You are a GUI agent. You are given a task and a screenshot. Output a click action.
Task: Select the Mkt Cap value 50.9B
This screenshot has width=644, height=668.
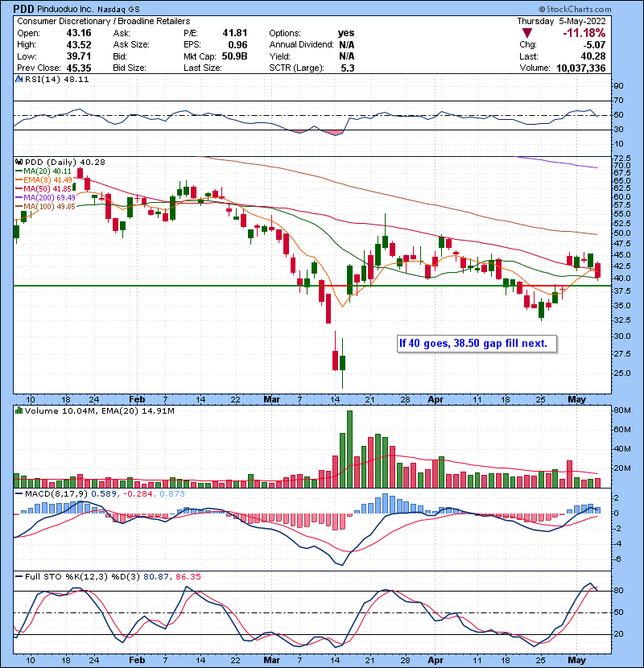[234, 56]
